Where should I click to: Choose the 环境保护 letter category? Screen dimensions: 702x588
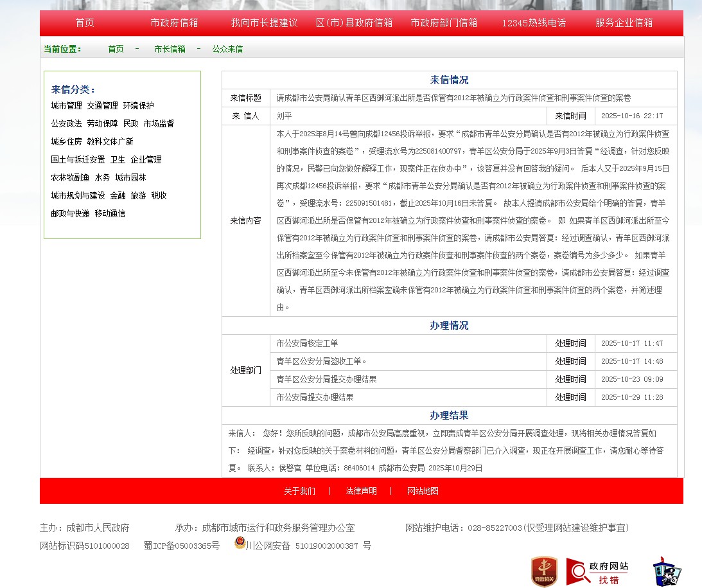coord(138,105)
